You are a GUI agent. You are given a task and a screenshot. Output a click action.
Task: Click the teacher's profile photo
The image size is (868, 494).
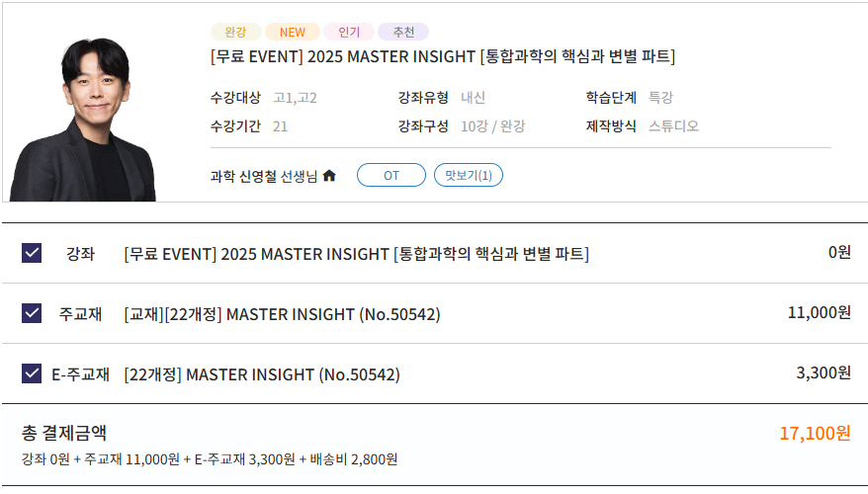[83, 119]
